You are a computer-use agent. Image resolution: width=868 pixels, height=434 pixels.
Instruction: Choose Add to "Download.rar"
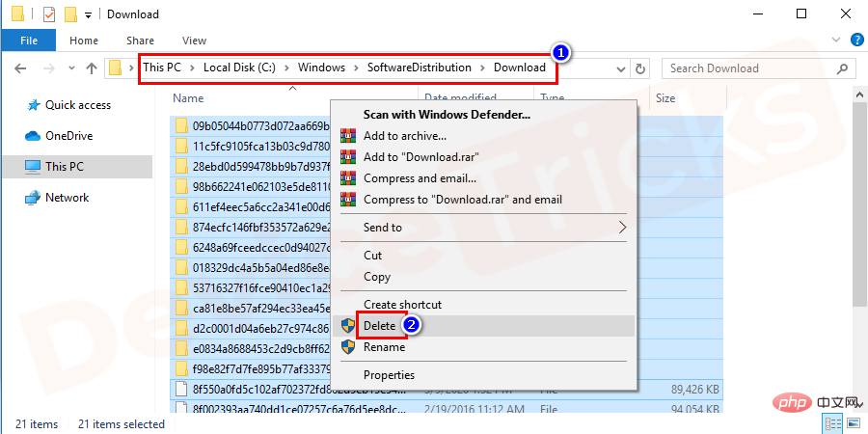pos(483,156)
